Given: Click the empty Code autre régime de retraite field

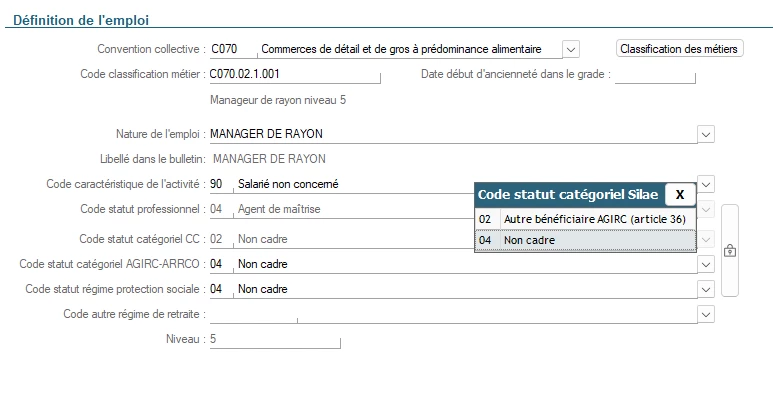Looking at the screenshot, I should point(450,314).
